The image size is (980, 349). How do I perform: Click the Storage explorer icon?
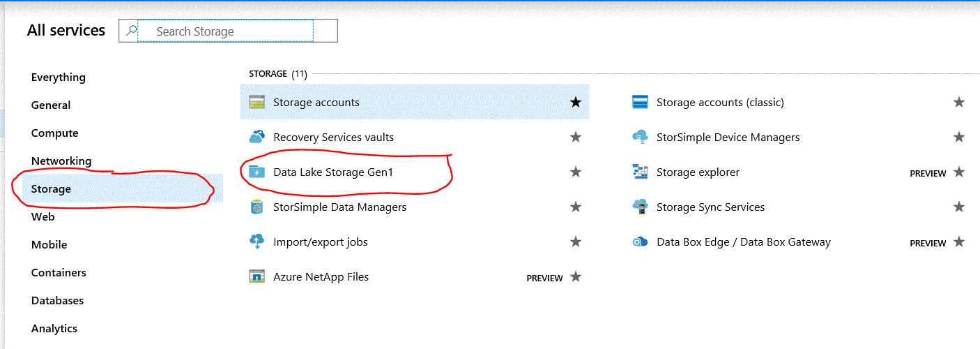click(x=640, y=172)
